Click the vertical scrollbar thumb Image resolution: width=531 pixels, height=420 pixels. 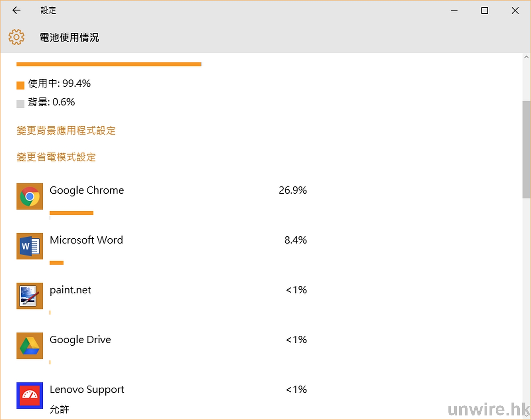pos(526,149)
